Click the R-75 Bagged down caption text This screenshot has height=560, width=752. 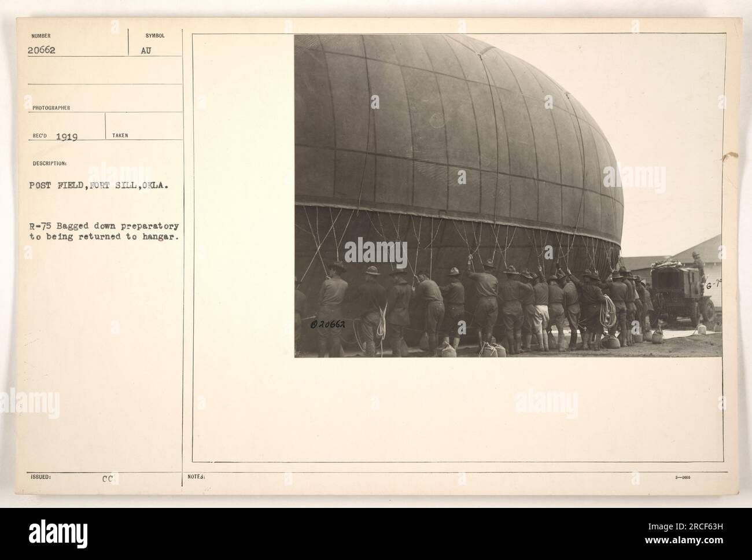(x=103, y=230)
